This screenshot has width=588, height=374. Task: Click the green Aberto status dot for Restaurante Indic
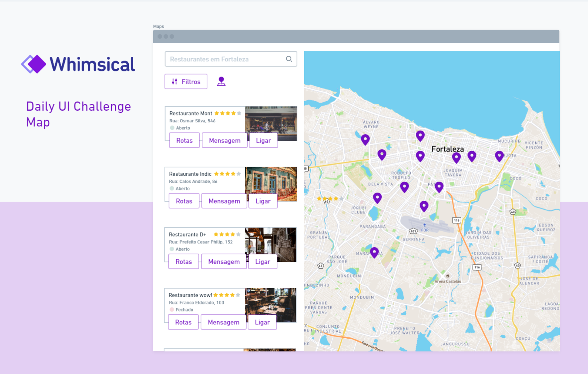(172, 188)
